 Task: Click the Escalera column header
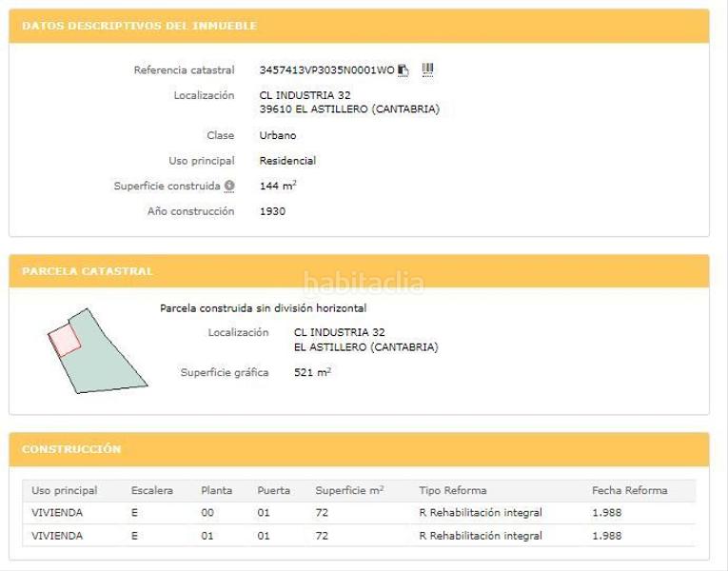(x=152, y=491)
